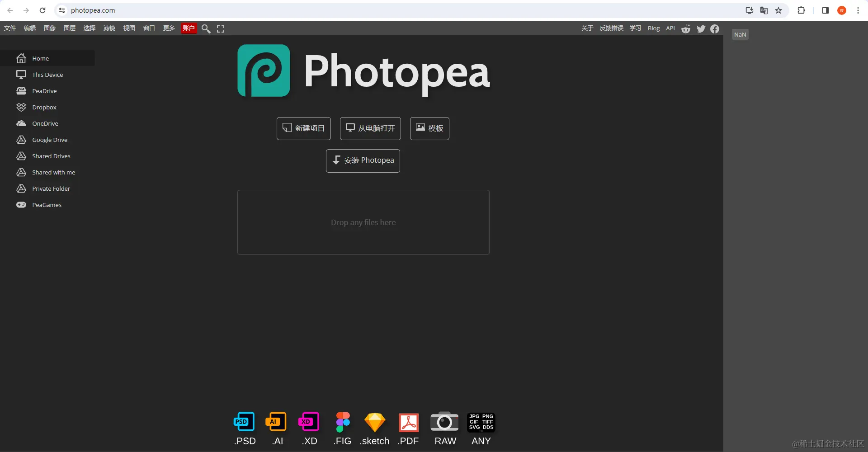Click the 模板 templates button

(x=429, y=128)
